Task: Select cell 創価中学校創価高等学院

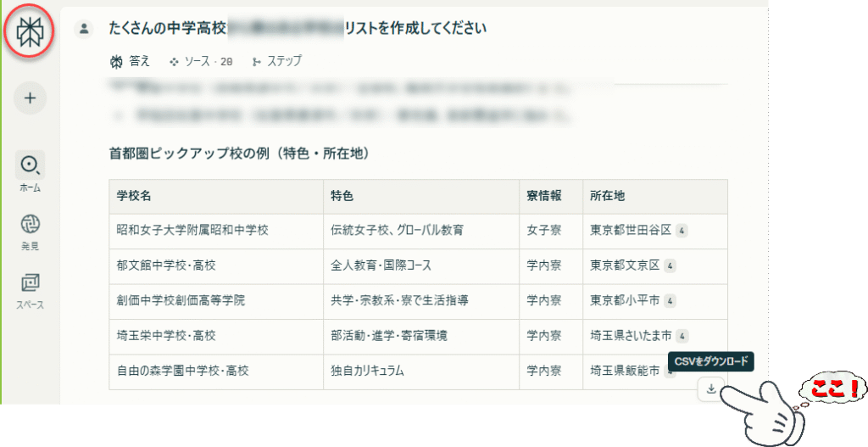Action: tap(216, 301)
